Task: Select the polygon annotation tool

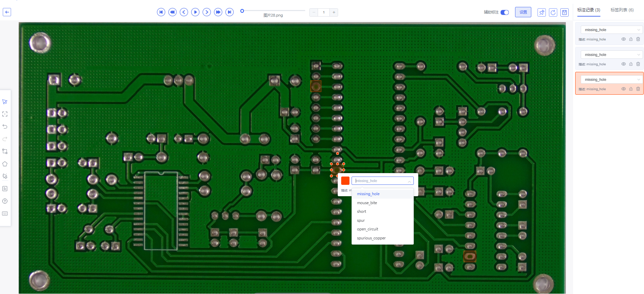Action: 5,164
